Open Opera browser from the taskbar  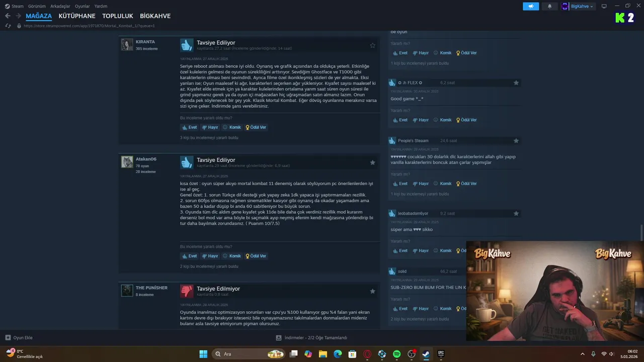[x=367, y=354]
